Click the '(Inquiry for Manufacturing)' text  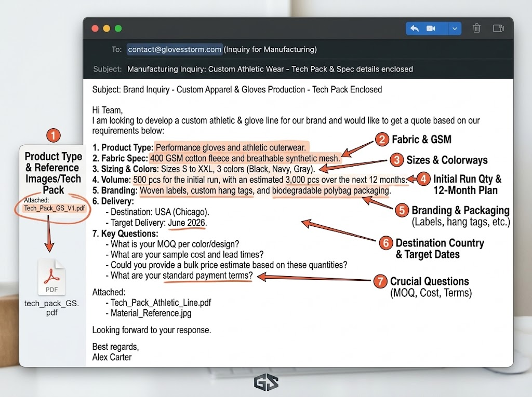[x=270, y=49]
